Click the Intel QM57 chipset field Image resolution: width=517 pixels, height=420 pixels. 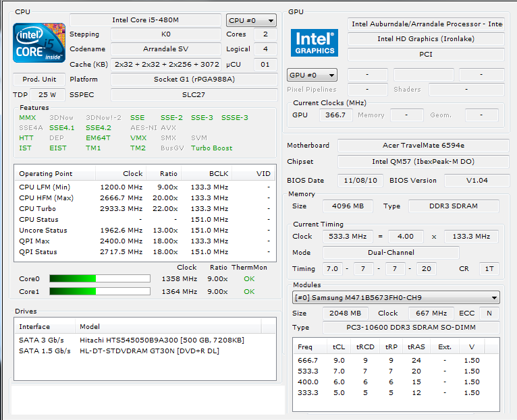pos(423,162)
